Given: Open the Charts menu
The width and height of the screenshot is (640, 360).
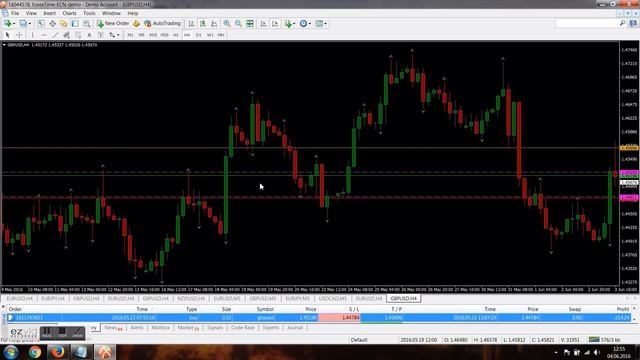Looking at the screenshot, I should (x=69, y=13).
